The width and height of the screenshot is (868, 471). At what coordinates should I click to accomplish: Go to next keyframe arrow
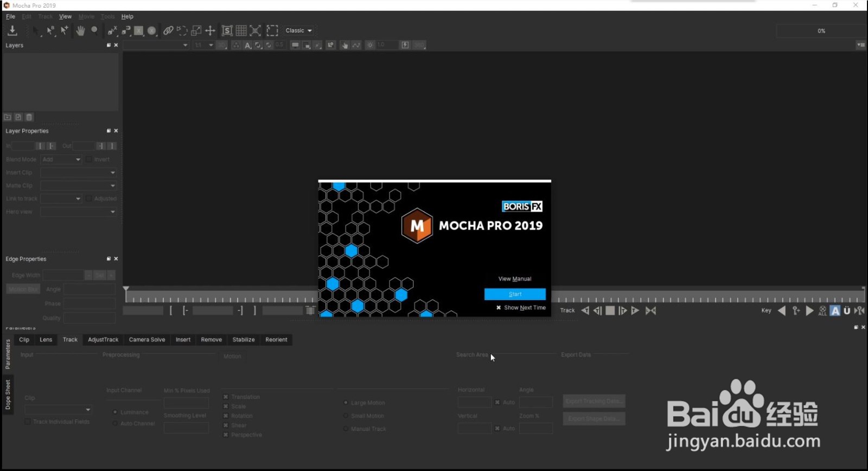[809, 310]
